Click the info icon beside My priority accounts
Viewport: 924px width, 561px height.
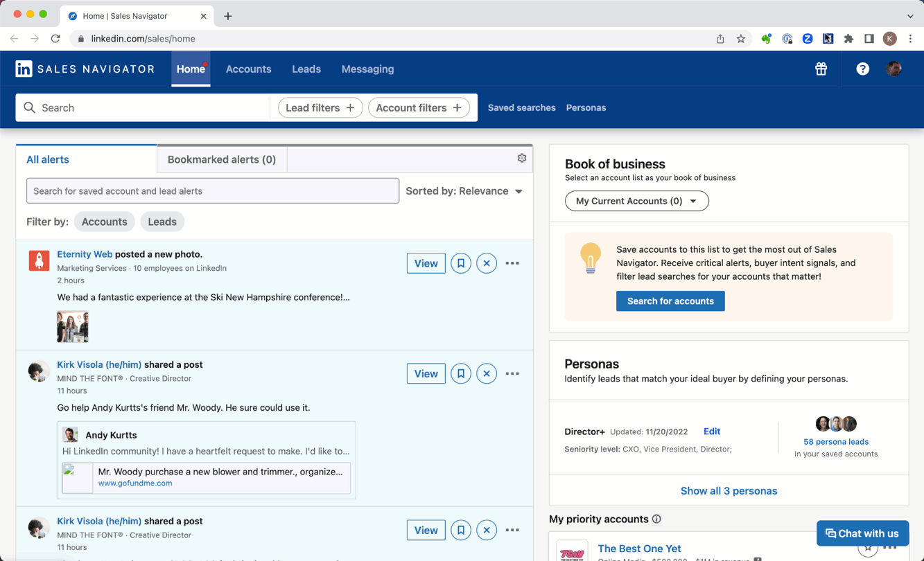(x=656, y=519)
